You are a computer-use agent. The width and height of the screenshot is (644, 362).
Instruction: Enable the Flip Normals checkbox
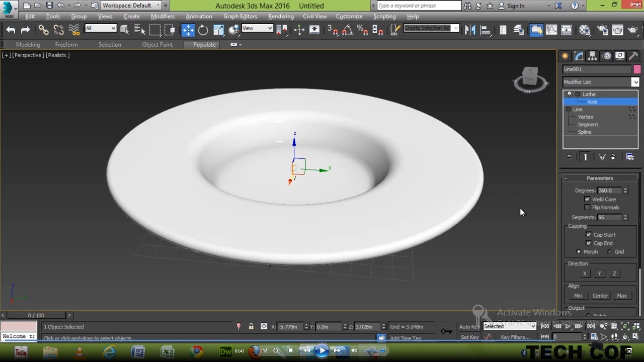(587, 207)
